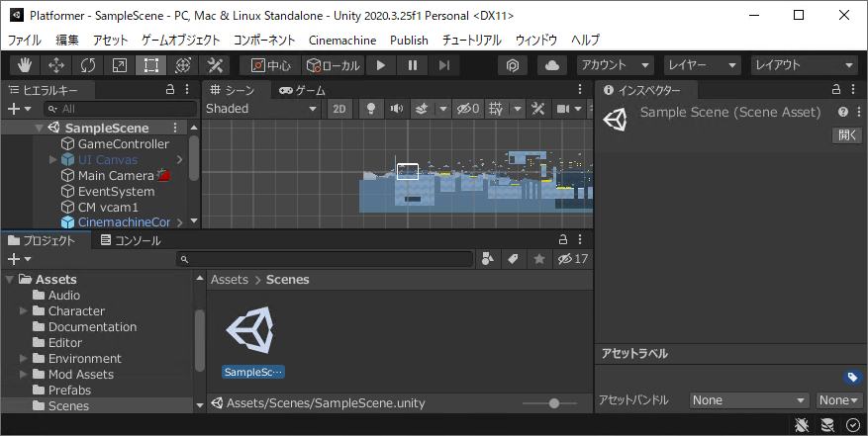The image size is (868, 436).
Task: Open ゲームオブジェクト menu
Action: [x=180, y=41]
